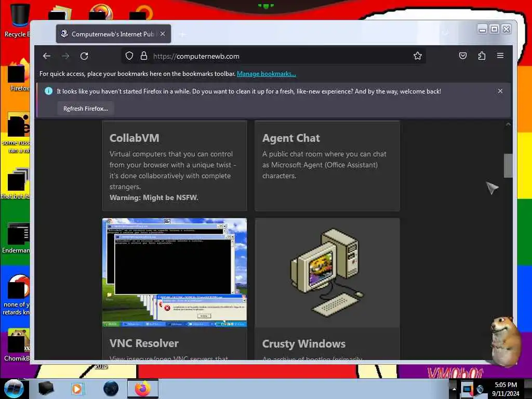The height and width of the screenshot is (399, 532).
Task: Open the Enderman desktop icon
Action: (x=16, y=238)
